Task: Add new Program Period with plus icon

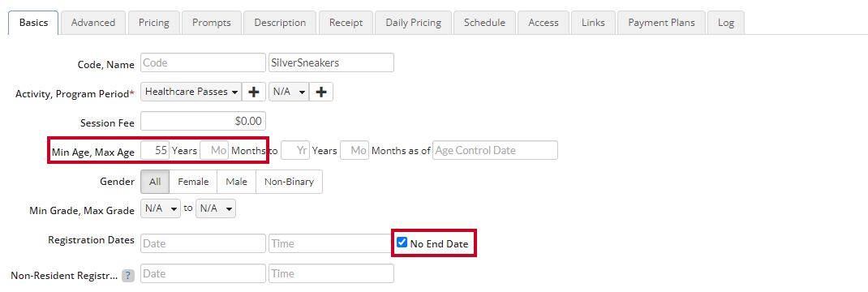Action: (321, 92)
